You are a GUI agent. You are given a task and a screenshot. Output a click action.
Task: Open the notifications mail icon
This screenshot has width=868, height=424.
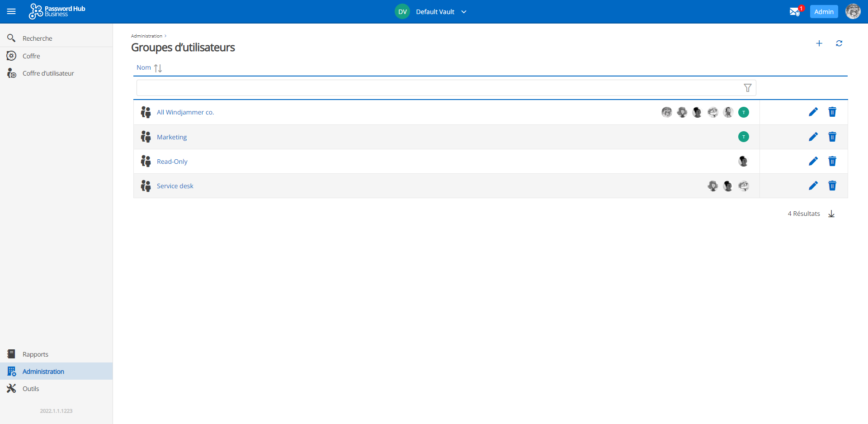[x=794, y=12]
